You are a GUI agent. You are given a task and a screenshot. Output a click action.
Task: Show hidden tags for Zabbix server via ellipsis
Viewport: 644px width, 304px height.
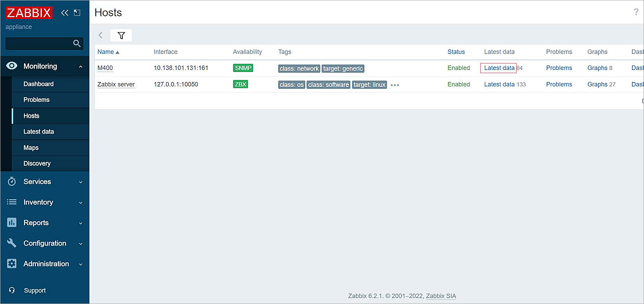click(x=394, y=85)
